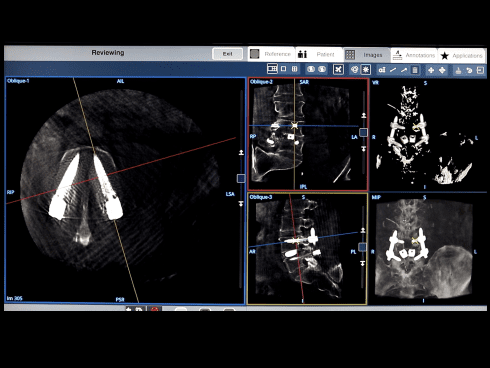Click the 'MIP' viewport label
The height and width of the screenshot is (368, 490).
[376, 197]
